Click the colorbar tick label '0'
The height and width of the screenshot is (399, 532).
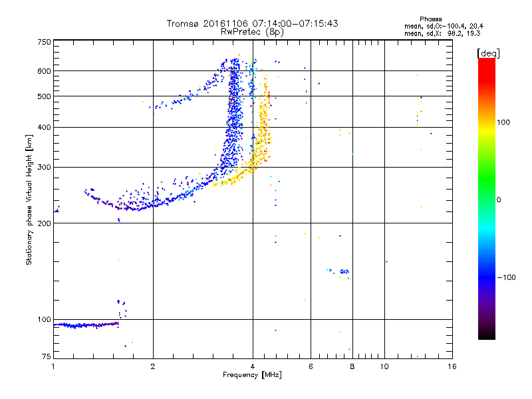(x=499, y=200)
